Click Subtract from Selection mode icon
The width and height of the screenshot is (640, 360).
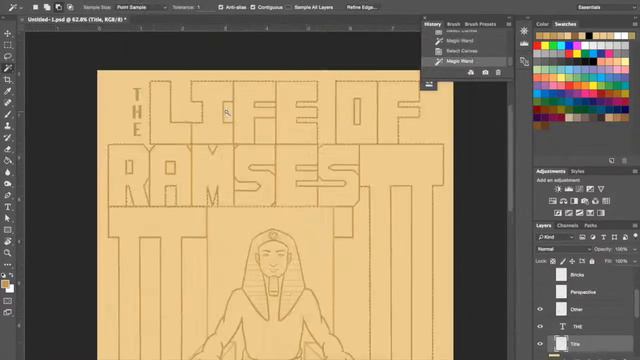pos(58,7)
